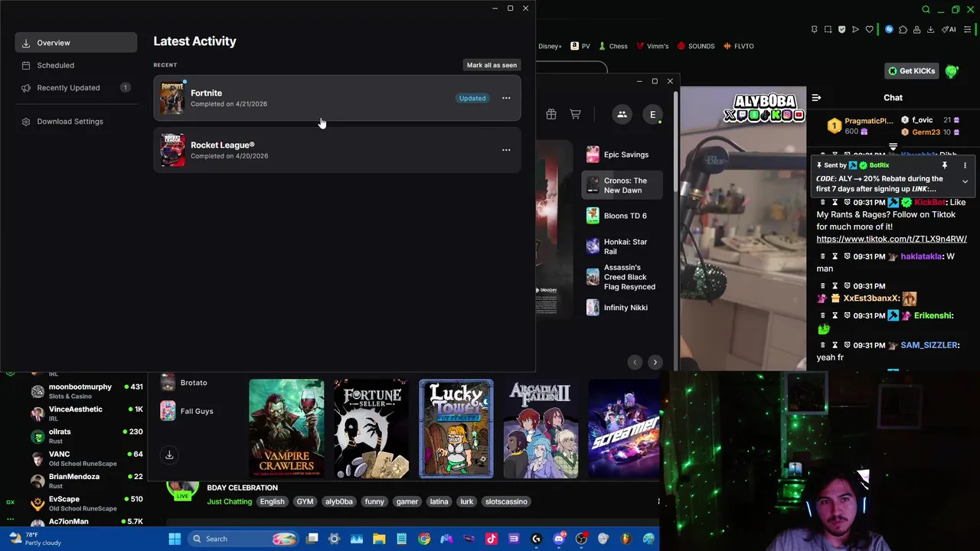
Task: Click the browser search magnifier icon
Action: [926, 9]
